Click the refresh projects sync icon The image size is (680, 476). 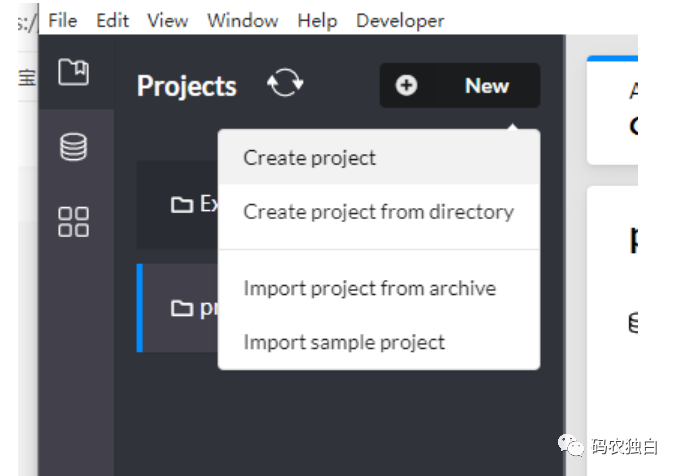[x=285, y=85]
